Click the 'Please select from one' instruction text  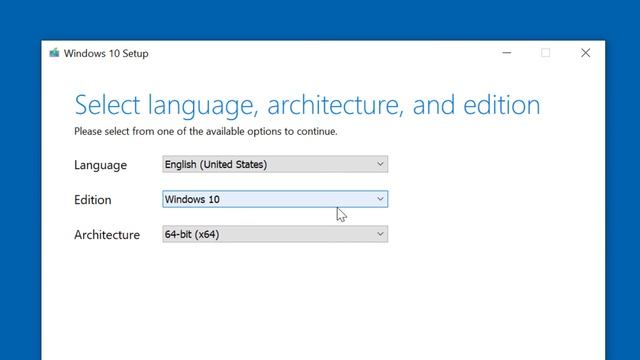pyautogui.click(x=206, y=131)
